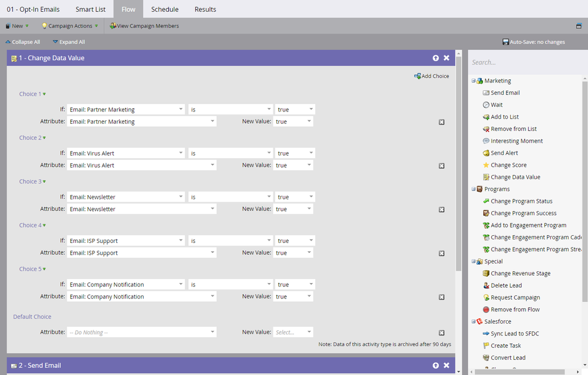588x375 pixels.
Task: Collapse the Marketing folder in tree
Action: coord(474,81)
